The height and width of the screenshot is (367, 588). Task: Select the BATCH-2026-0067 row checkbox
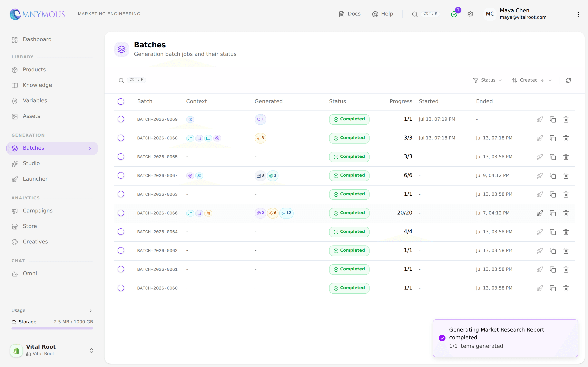click(x=121, y=176)
